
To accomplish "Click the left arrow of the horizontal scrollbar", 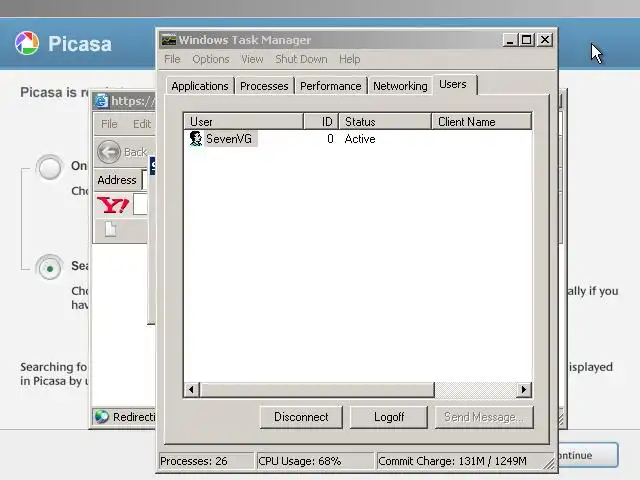I will [x=191, y=389].
